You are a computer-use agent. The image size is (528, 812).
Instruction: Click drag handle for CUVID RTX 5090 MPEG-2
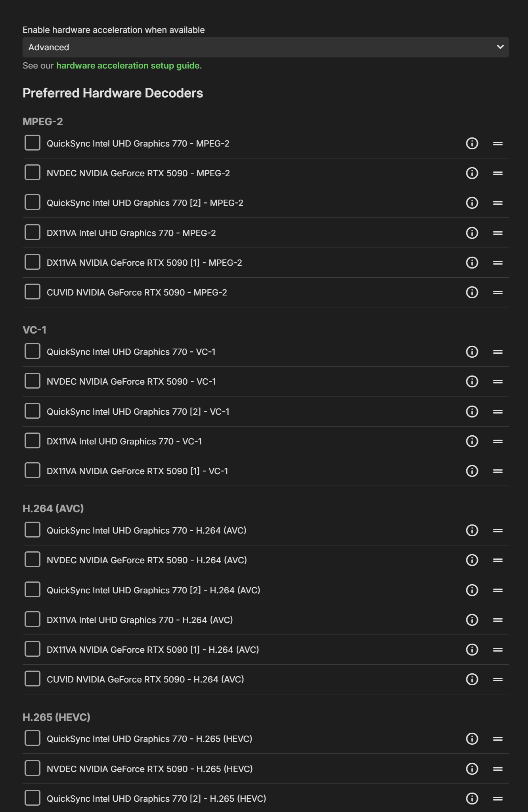(x=497, y=292)
